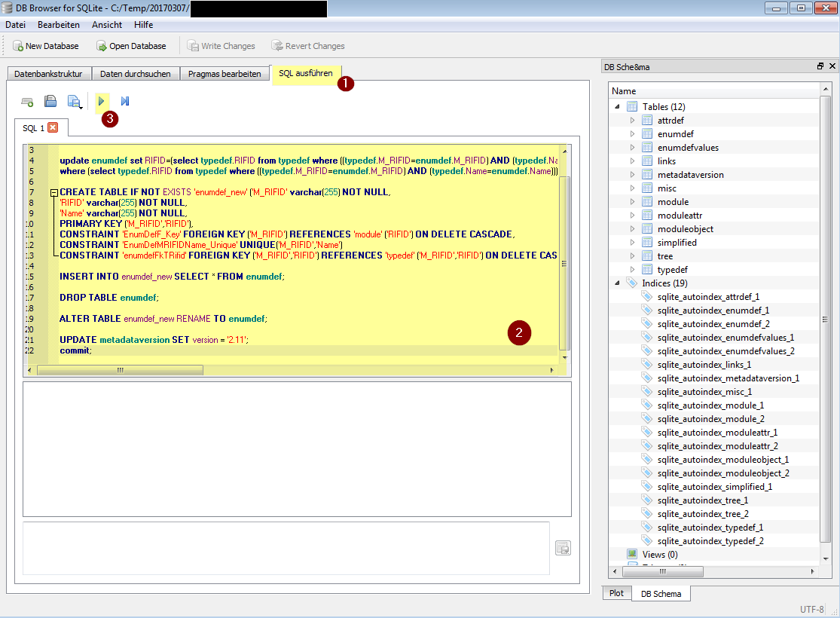Open the save results view dropdown icon
The image size is (840, 618).
pos(75,101)
